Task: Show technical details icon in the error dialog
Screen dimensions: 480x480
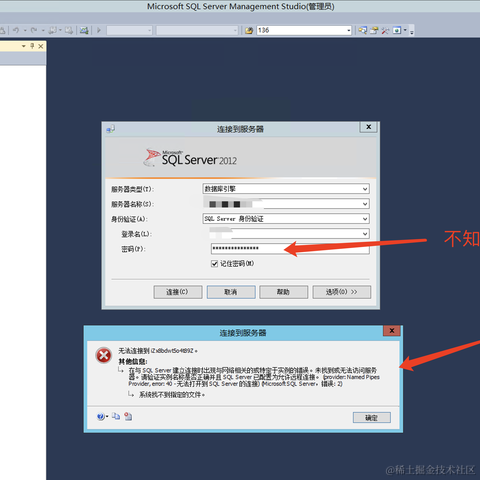Action: click(128, 416)
